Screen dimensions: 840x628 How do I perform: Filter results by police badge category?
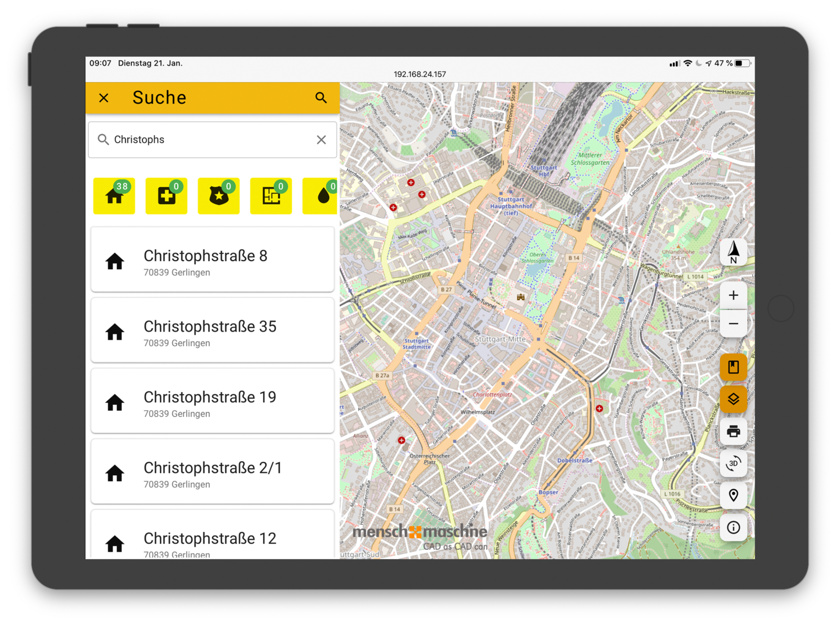coord(219,196)
